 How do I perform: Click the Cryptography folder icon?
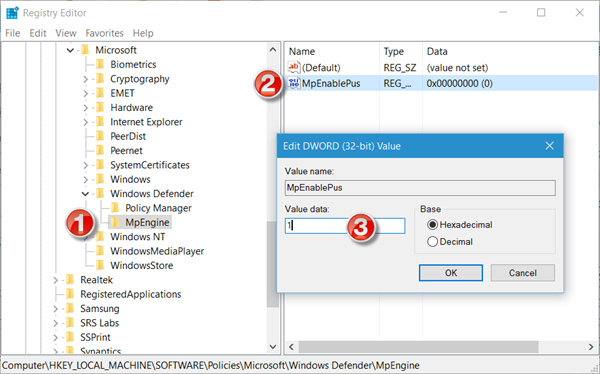pyautogui.click(x=100, y=79)
